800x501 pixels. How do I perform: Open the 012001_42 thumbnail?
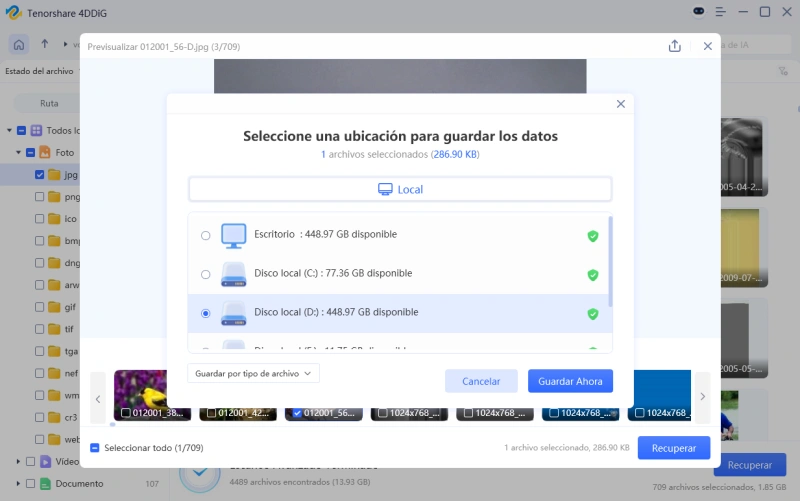pos(238,413)
